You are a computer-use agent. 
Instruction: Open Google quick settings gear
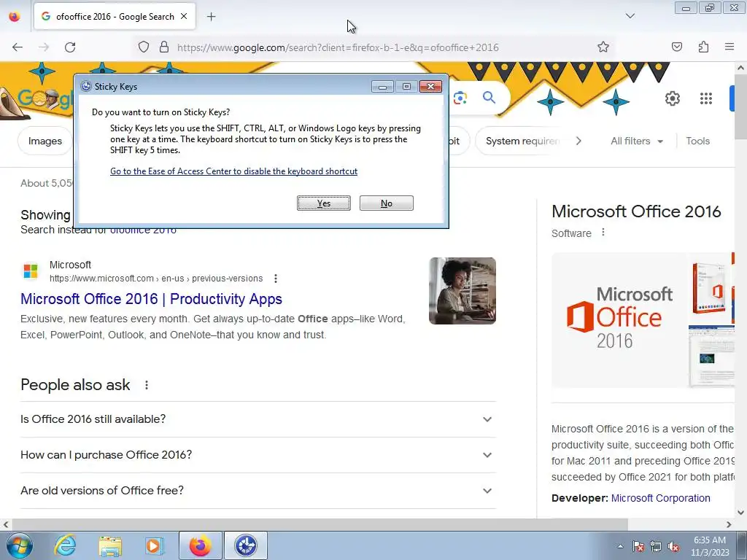(x=672, y=98)
